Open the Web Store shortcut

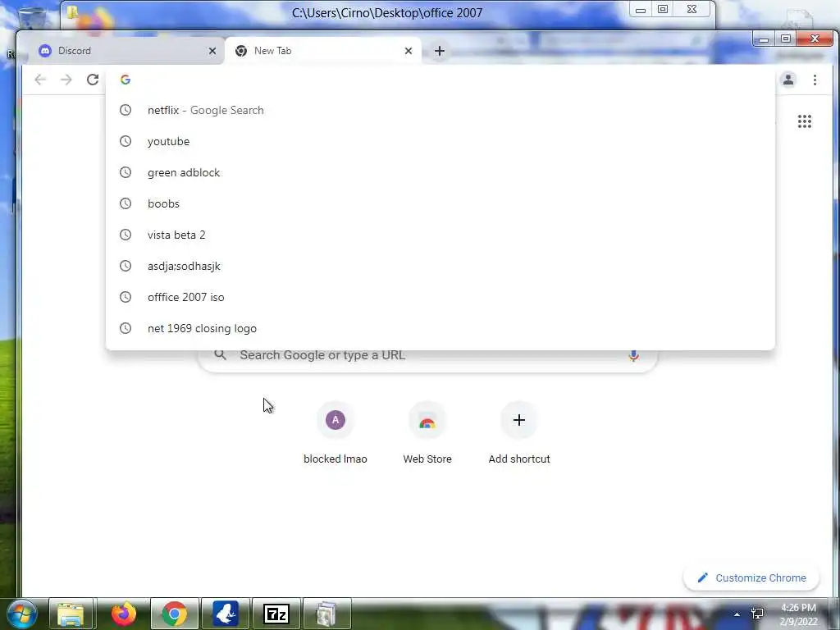tap(427, 433)
